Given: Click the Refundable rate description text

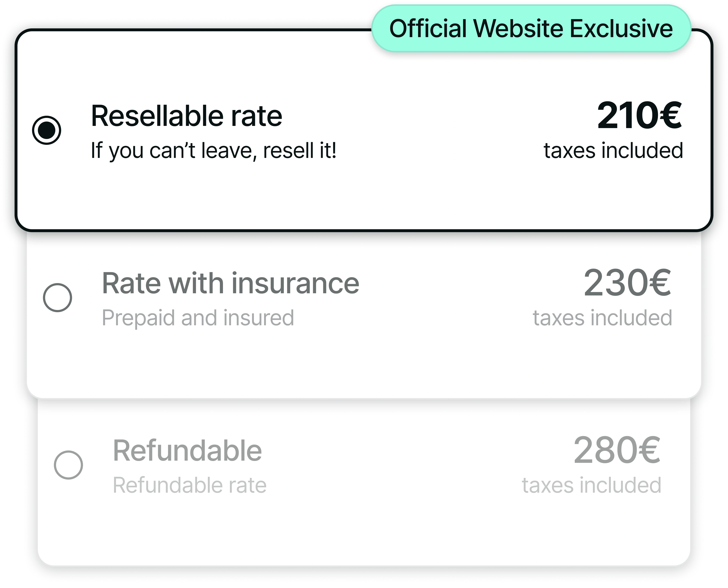Looking at the screenshot, I should (x=190, y=485).
